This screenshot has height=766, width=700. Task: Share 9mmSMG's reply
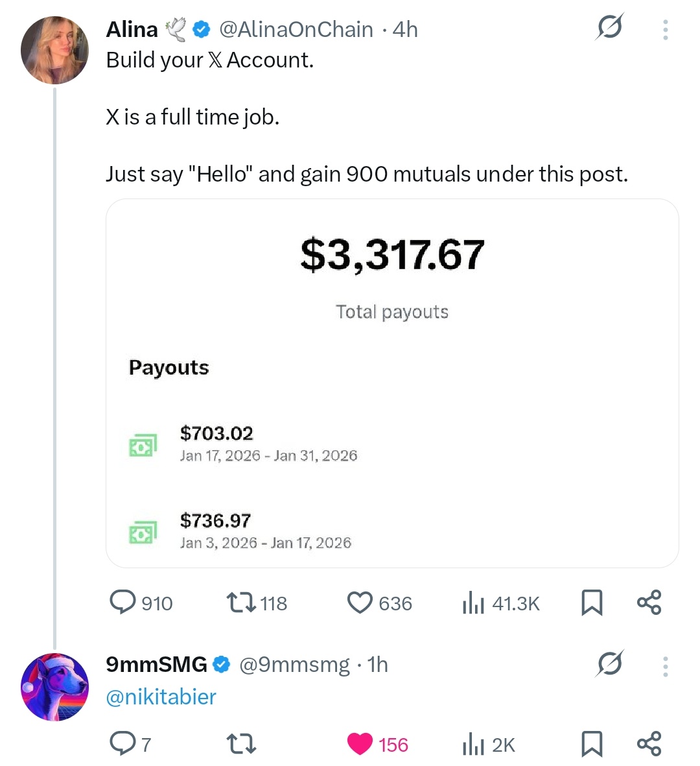pyautogui.click(x=649, y=744)
